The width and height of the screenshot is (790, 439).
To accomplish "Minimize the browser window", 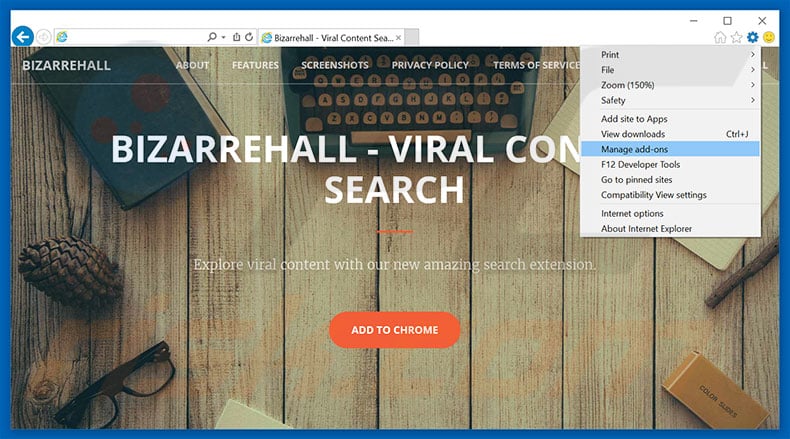I will point(694,21).
